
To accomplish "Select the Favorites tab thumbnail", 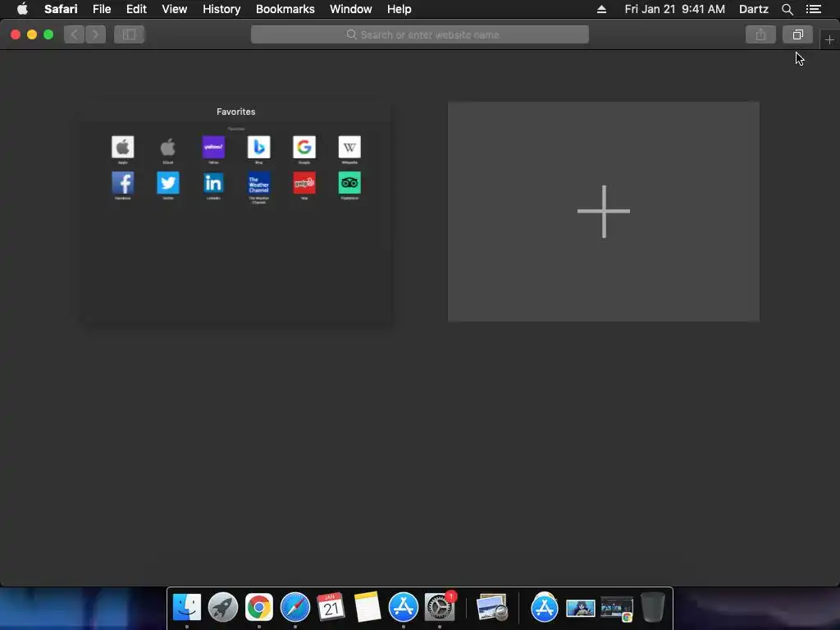I will click(x=236, y=211).
